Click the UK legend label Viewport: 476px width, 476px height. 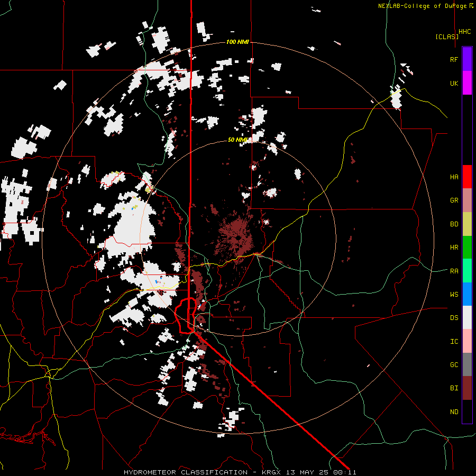(454, 83)
